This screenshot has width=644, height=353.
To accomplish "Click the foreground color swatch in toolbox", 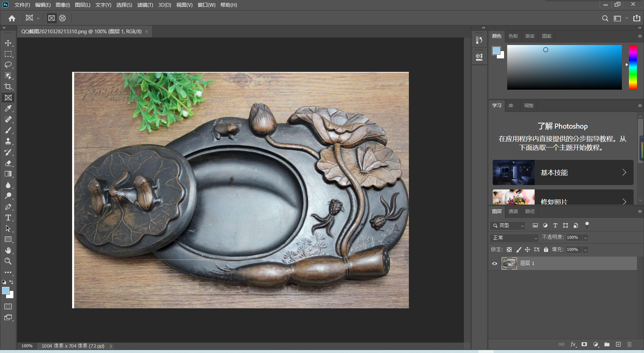I will pos(5,291).
